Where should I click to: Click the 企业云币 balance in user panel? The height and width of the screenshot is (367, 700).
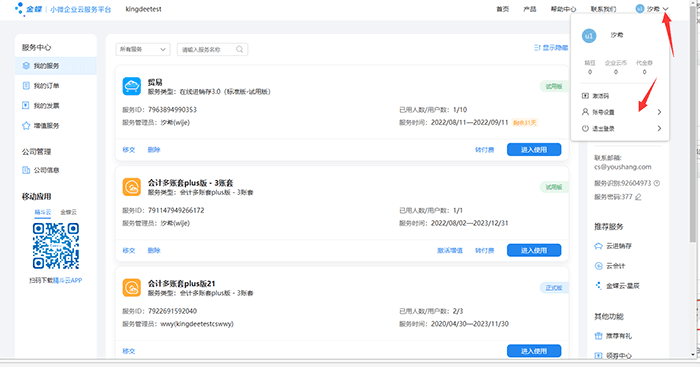616,67
